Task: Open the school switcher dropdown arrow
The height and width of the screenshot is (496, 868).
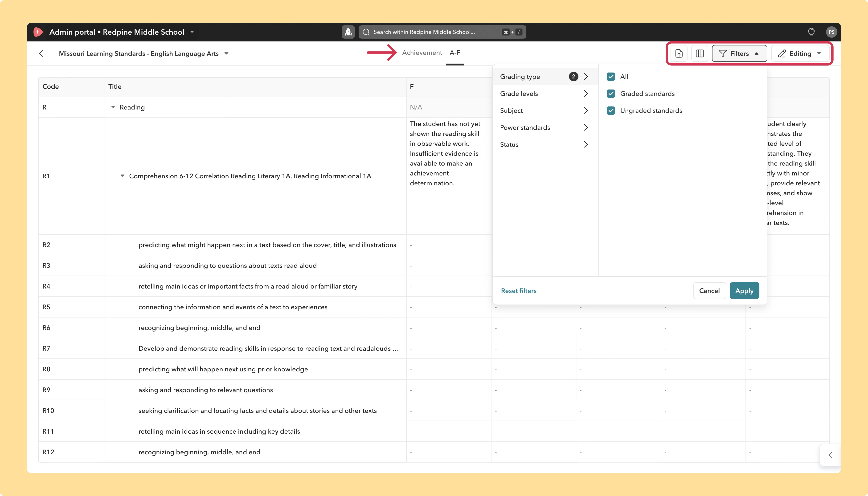Action: click(x=192, y=32)
